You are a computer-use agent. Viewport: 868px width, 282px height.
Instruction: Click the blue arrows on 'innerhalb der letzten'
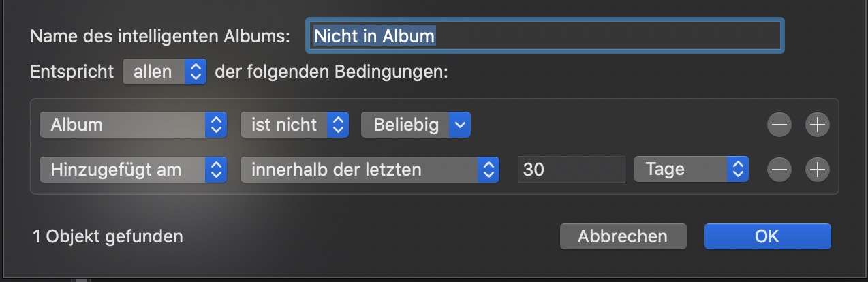[x=487, y=170]
